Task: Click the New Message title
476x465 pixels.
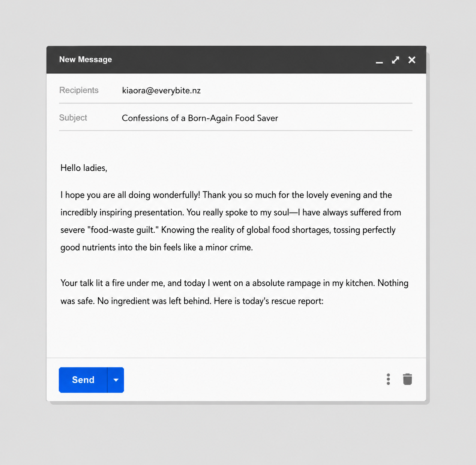Action: [x=86, y=60]
